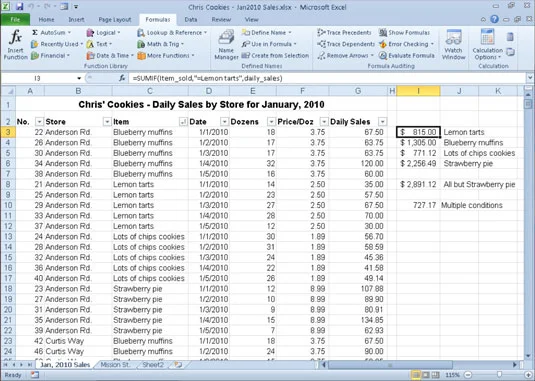Insert a new worksheet tab
The width and height of the screenshot is (535, 381).
point(178,365)
